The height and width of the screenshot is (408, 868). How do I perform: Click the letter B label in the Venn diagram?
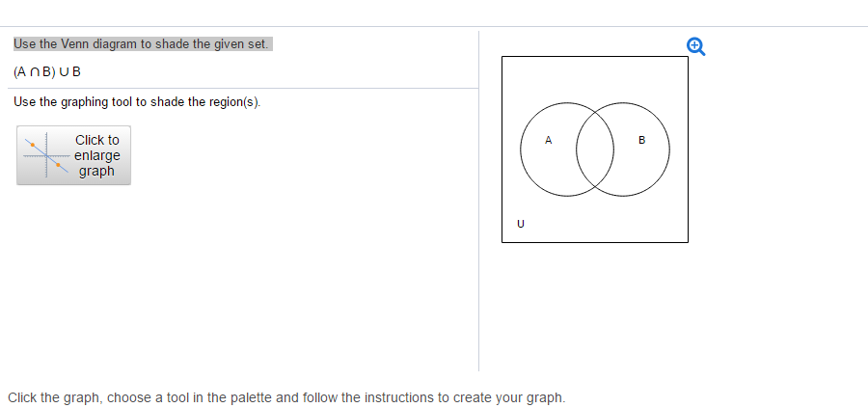point(641,141)
